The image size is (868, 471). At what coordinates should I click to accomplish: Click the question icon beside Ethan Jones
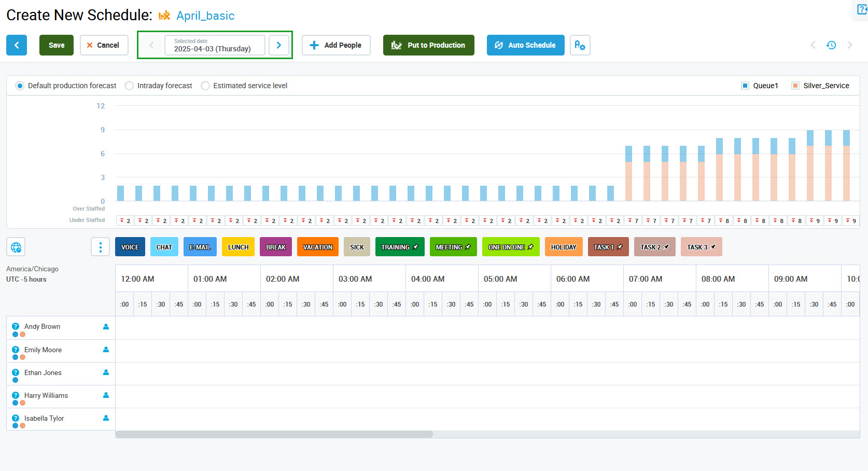[x=16, y=372]
